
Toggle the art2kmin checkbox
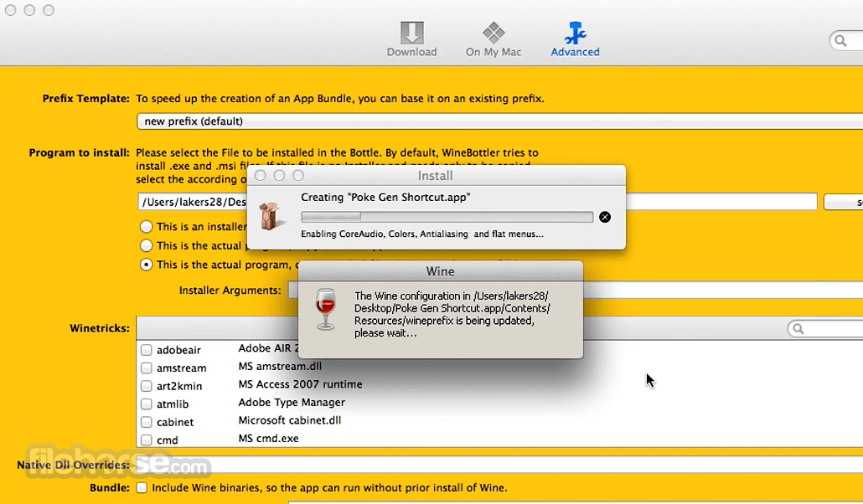(146, 386)
